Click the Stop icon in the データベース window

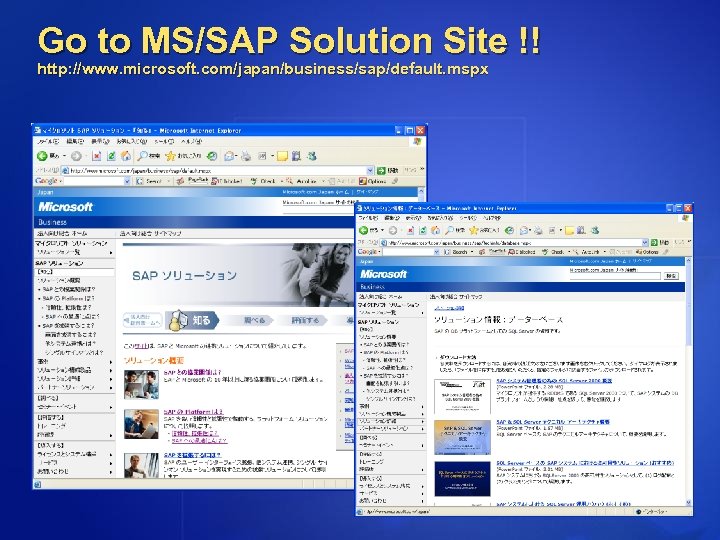click(410, 230)
